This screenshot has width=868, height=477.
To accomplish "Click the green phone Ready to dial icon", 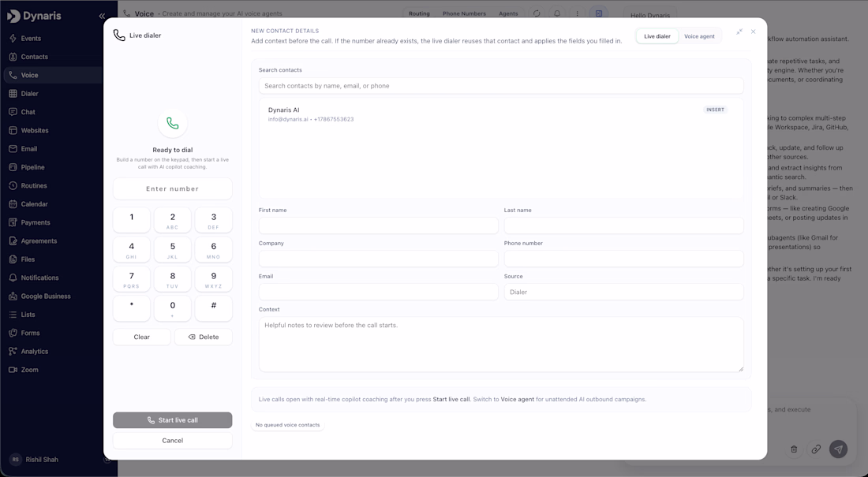I will click(x=173, y=124).
